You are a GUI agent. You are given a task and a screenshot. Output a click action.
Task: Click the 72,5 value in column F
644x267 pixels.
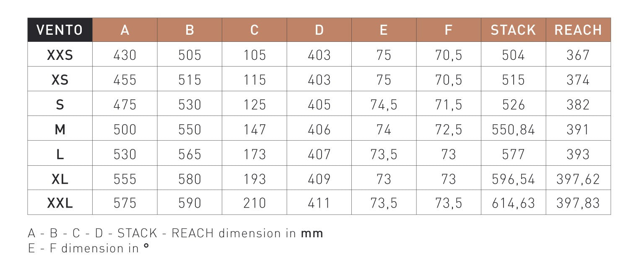click(x=449, y=129)
